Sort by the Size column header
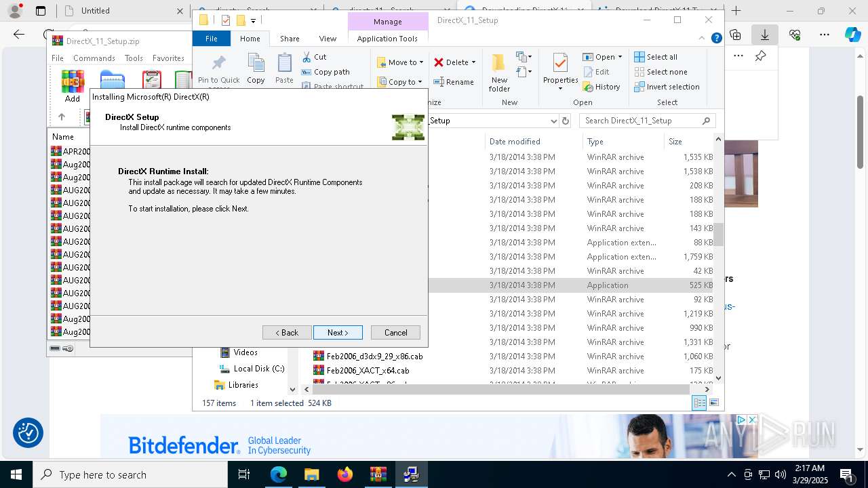 (688, 142)
